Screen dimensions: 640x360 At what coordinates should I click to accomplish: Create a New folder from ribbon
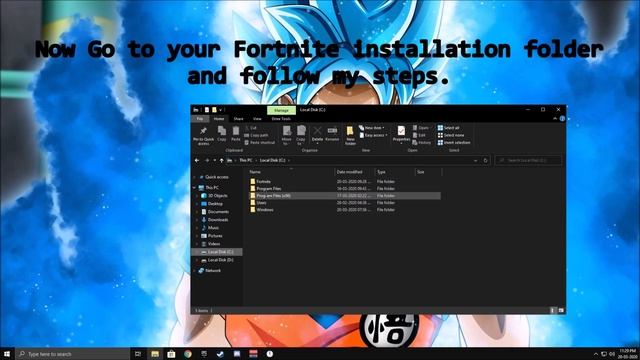(350, 136)
